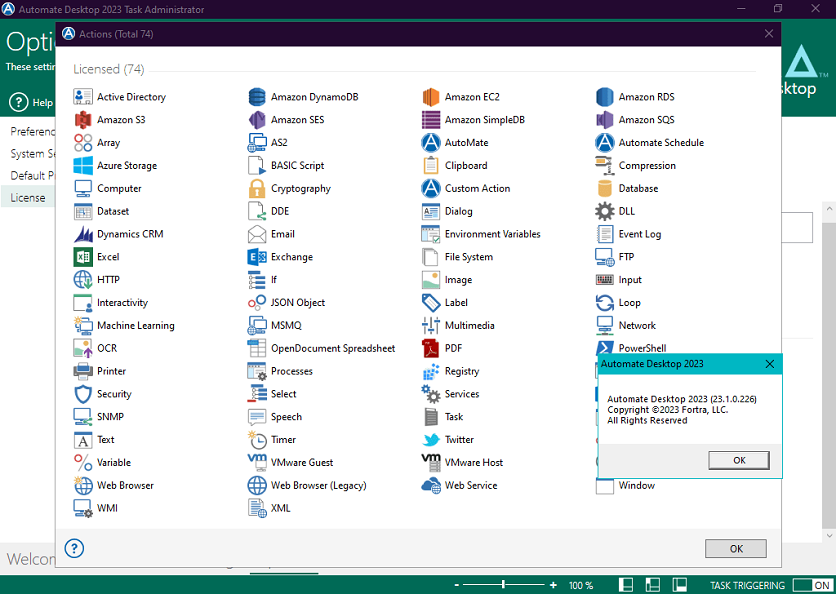Click the Web Service cloud icon

pos(431,485)
